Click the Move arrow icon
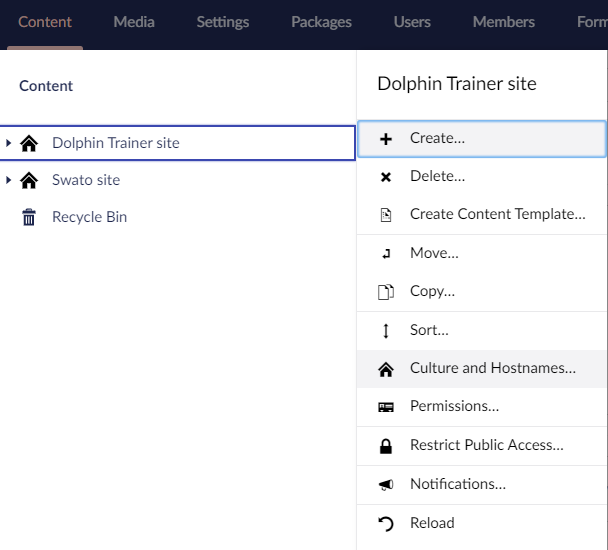The width and height of the screenshot is (608, 550). [386, 254]
